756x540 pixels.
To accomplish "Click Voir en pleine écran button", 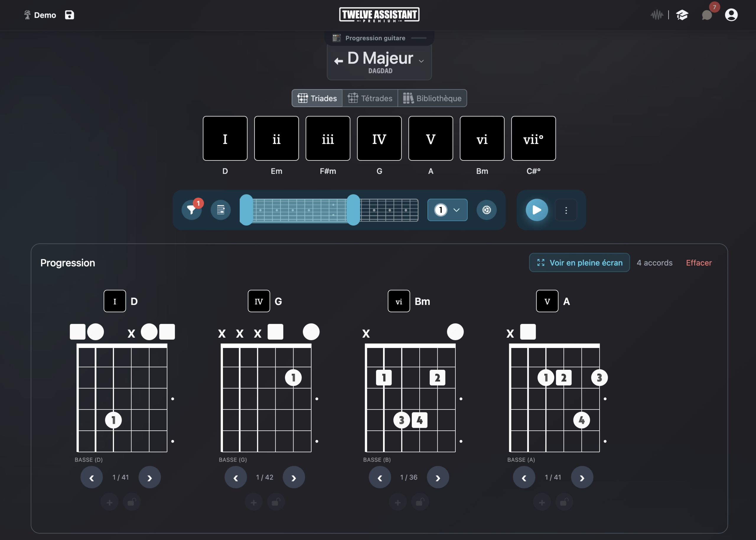I will (579, 263).
